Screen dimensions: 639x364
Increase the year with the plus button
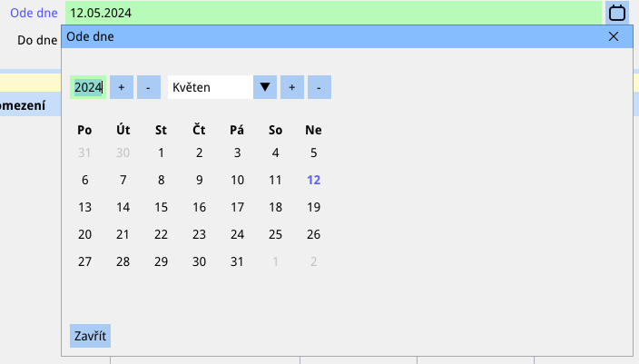click(122, 87)
